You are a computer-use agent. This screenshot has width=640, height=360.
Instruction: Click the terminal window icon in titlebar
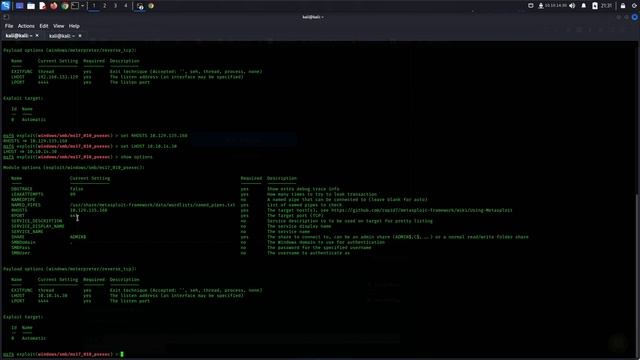(x=6, y=17)
